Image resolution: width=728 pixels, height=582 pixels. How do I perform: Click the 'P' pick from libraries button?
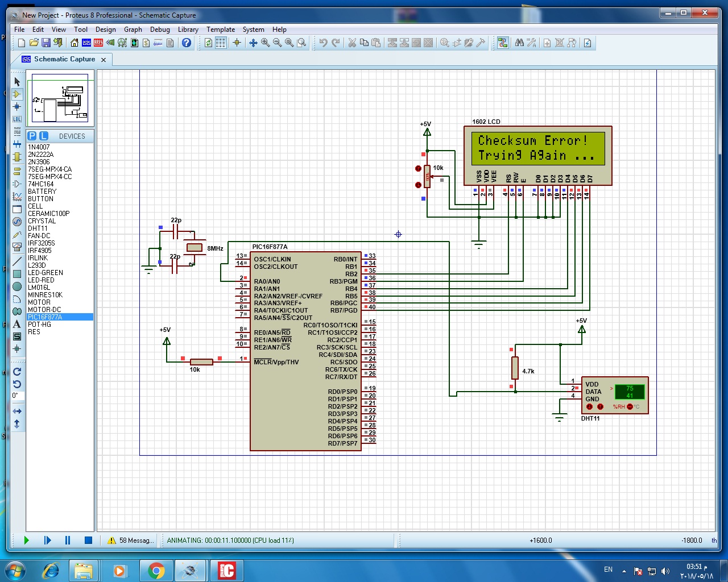[x=32, y=136]
